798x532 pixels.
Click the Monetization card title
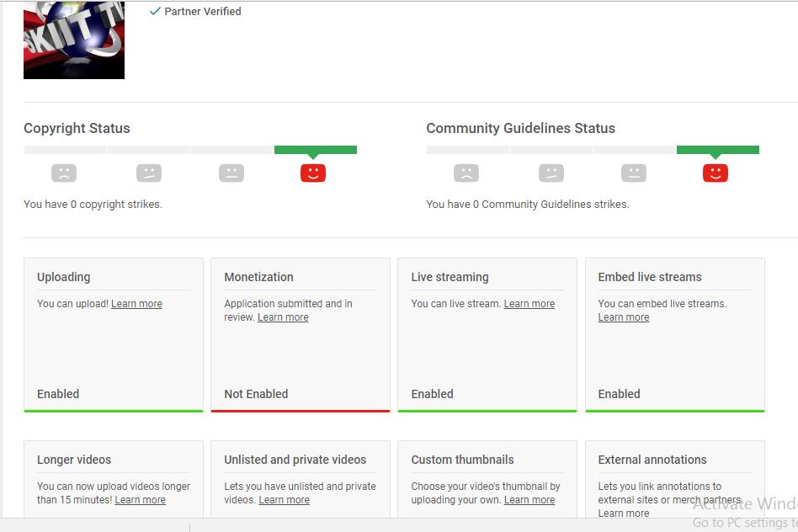click(x=258, y=277)
